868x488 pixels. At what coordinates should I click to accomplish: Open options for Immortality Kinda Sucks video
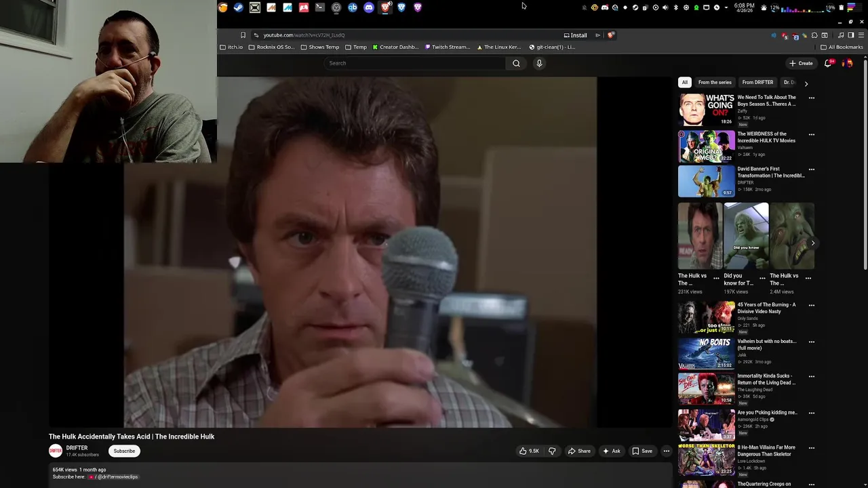pyautogui.click(x=811, y=376)
